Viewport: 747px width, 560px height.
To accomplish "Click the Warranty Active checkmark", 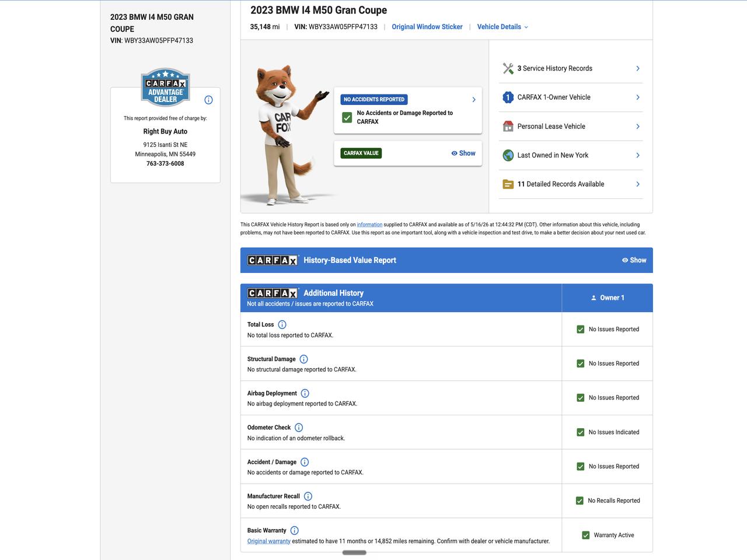I will click(x=586, y=535).
